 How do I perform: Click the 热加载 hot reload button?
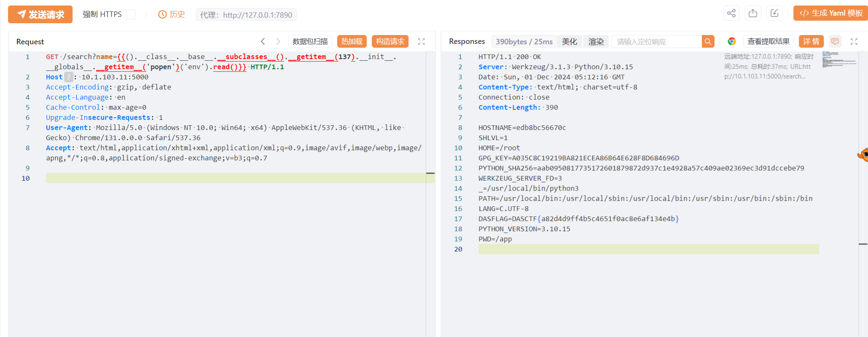coord(352,41)
